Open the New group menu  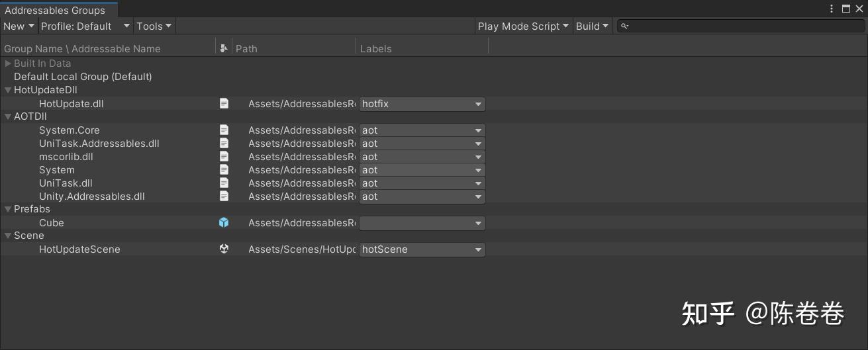[19, 26]
